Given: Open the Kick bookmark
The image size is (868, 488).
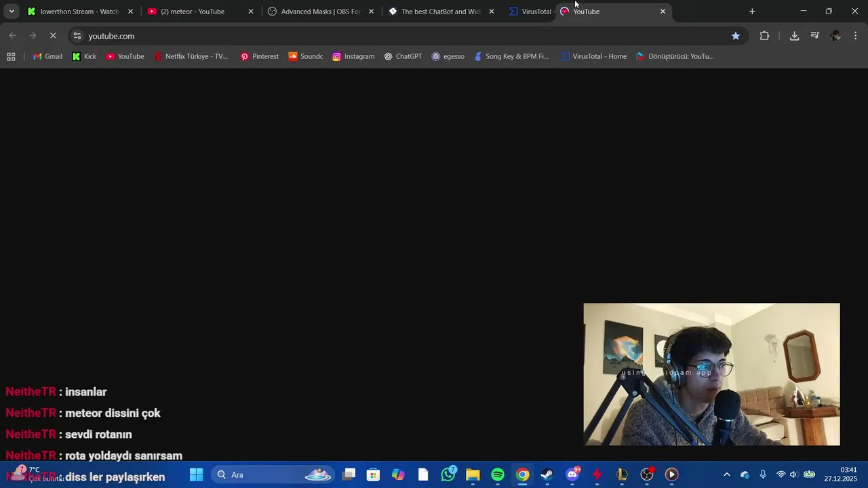Looking at the screenshot, I should [84, 56].
